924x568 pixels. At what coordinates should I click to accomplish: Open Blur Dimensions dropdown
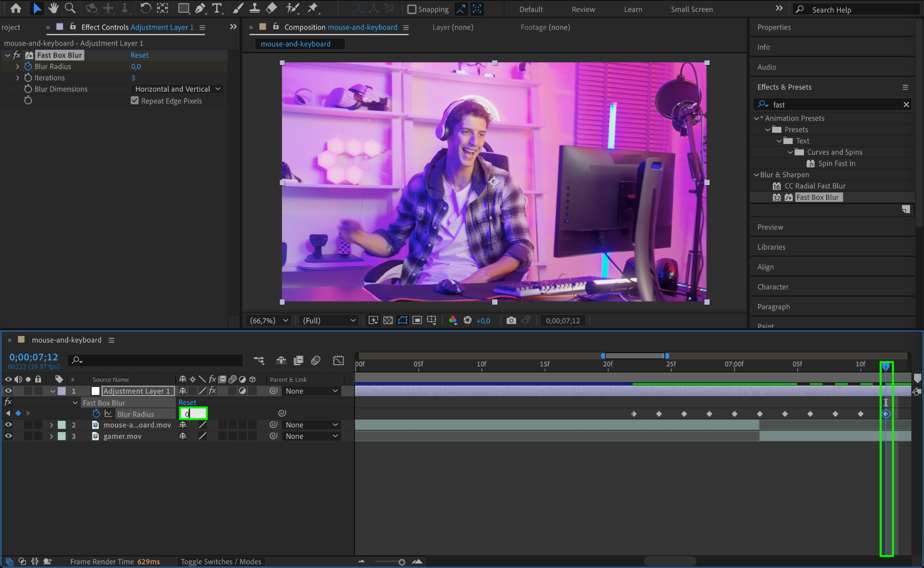point(178,89)
